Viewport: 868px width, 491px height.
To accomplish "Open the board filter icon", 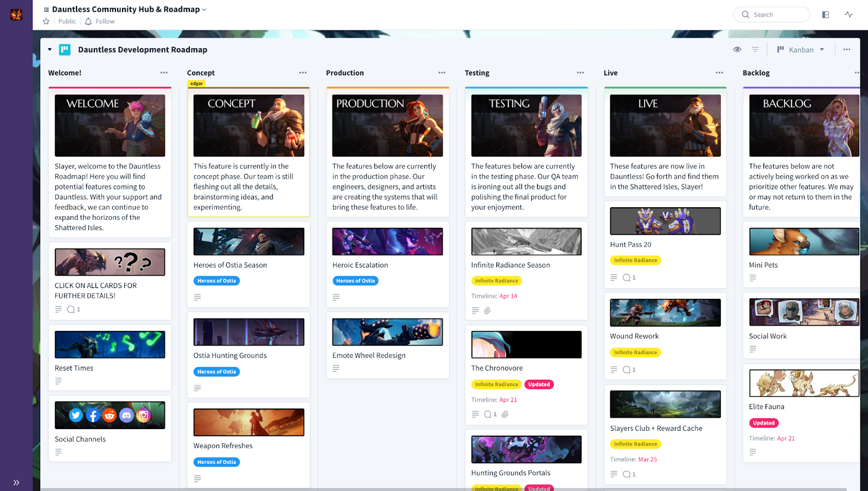I will (x=755, y=49).
